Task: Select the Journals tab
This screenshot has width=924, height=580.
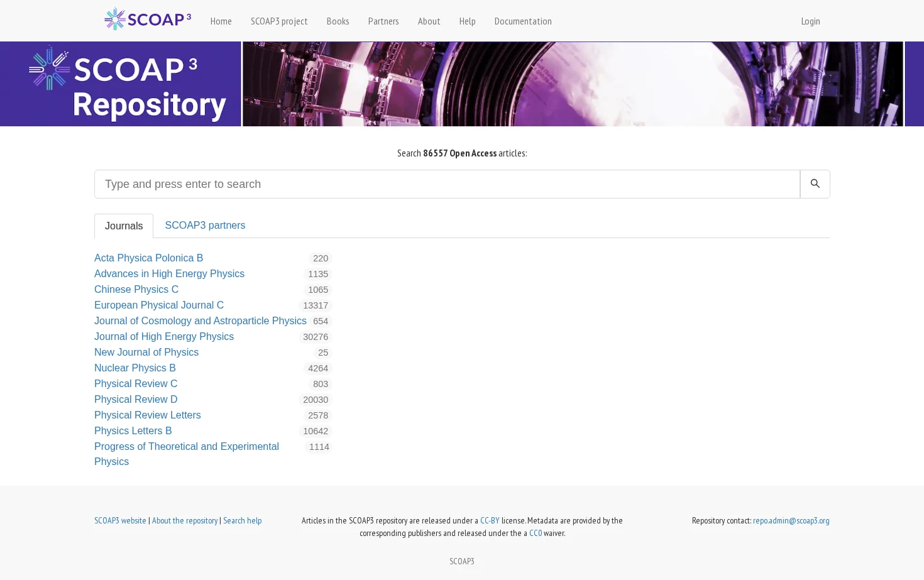Action: click(x=124, y=226)
